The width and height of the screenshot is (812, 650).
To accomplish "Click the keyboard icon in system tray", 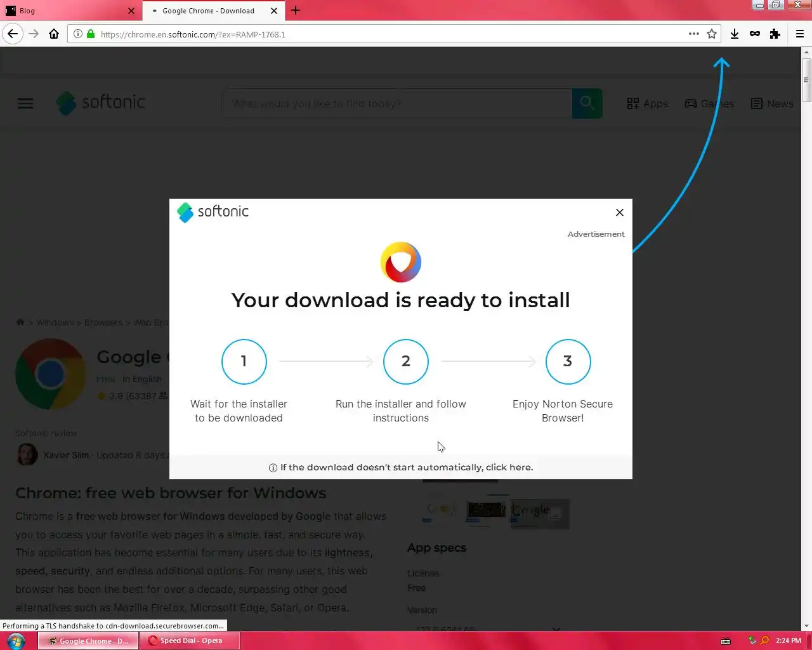I will [726, 641].
